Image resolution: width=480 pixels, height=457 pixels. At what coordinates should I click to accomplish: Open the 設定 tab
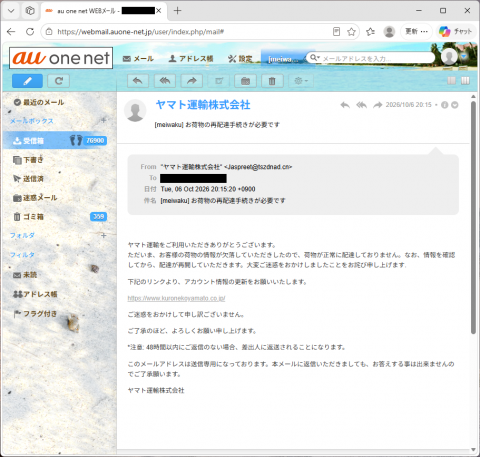coord(240,59)
